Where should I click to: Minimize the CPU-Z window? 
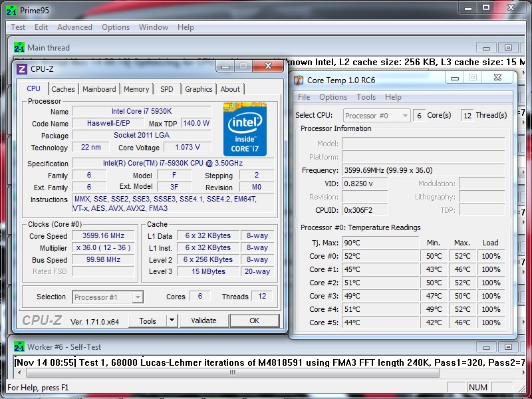(225, 66)
